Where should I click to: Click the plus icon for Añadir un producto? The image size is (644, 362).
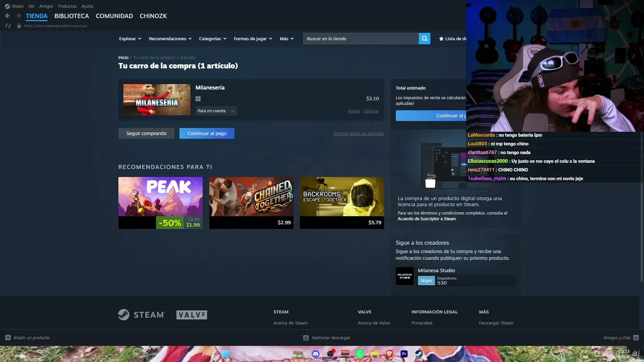(x=8, y=338)
